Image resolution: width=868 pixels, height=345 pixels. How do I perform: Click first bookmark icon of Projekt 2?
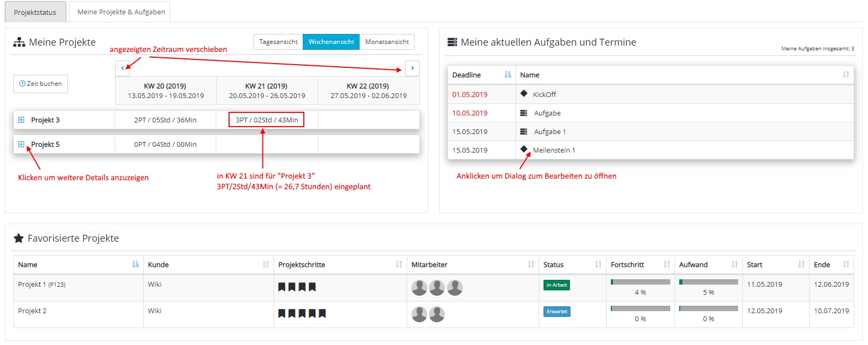click(282, 313)
